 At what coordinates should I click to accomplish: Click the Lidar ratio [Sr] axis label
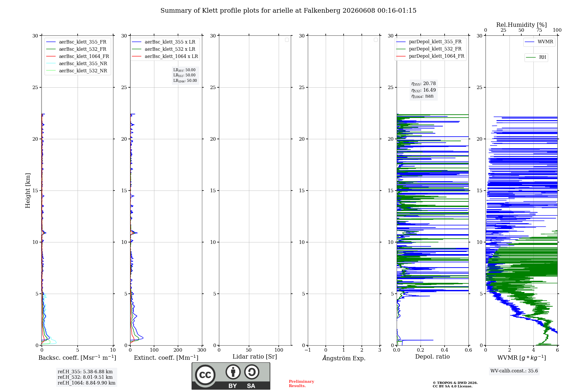pyautogui.click(x=255, y=357)
